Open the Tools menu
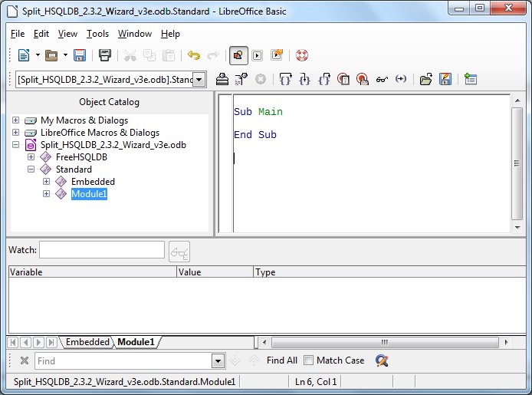Image resolution: width=532 pixels, height=395 pixels. tap(97, 34)
